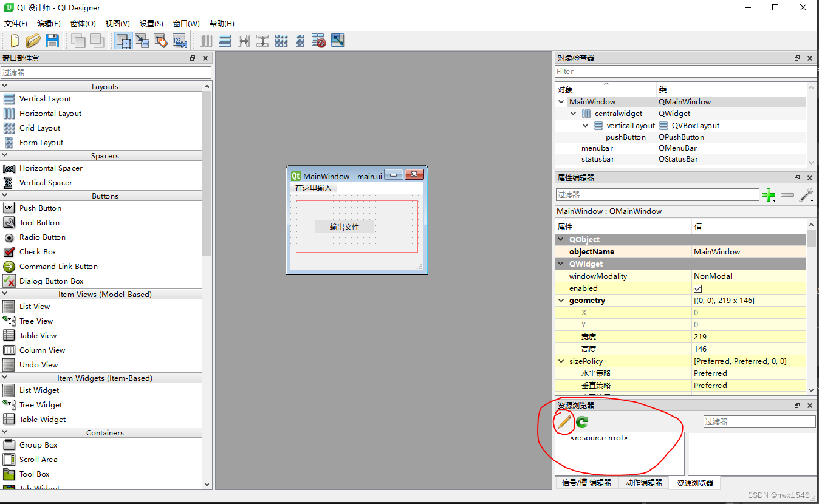Apply Lay Out Vertically from toolbar
This screenshot has height=504, width=819.
tap(225, 41)
